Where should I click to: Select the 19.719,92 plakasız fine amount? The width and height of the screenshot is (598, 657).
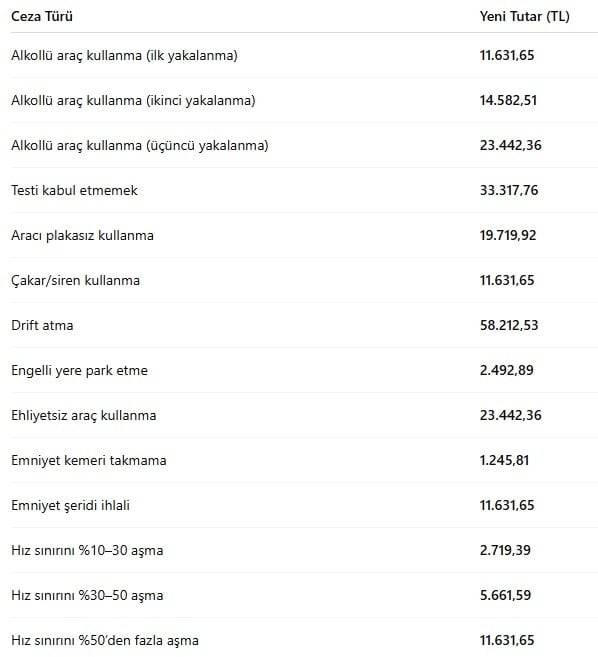508,235
